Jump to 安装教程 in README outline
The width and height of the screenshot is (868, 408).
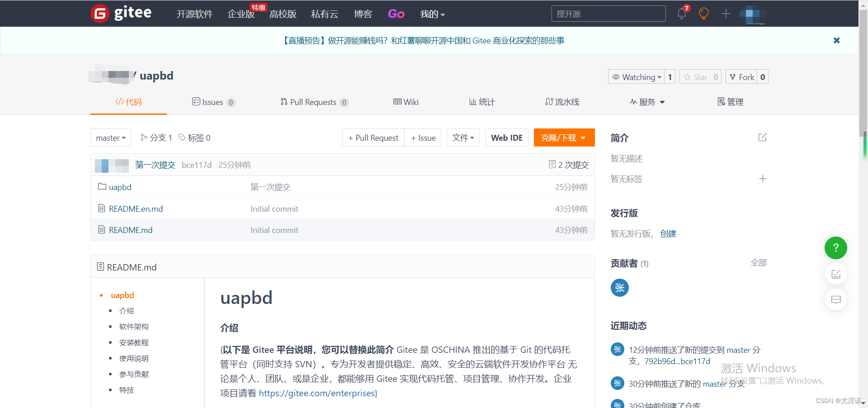point(134,342)
